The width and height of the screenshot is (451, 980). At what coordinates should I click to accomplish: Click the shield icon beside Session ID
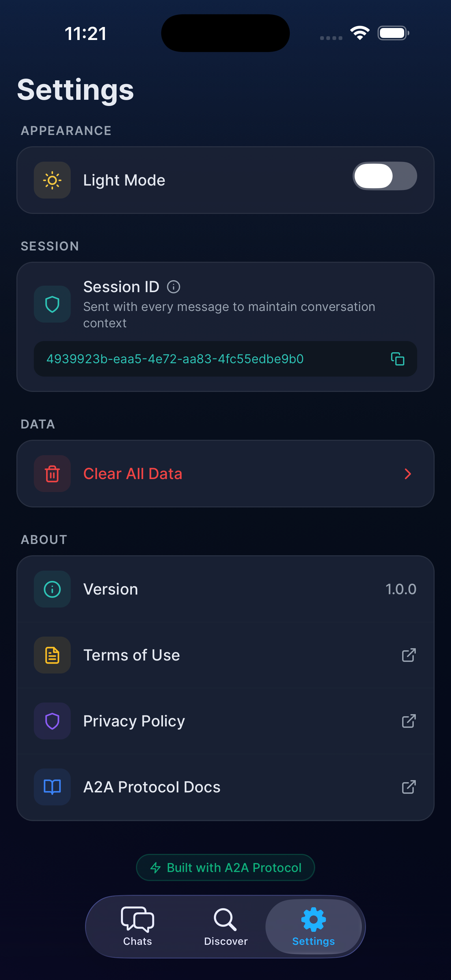point(52,304)
